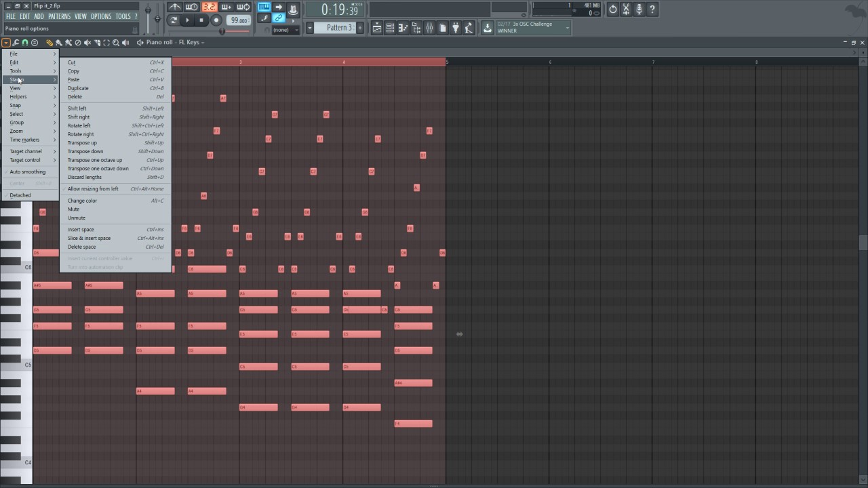Open the Piano roll - FL Keys channel dropdown
Viewport: 868px width, 488px height.
(x=175, y=43)
